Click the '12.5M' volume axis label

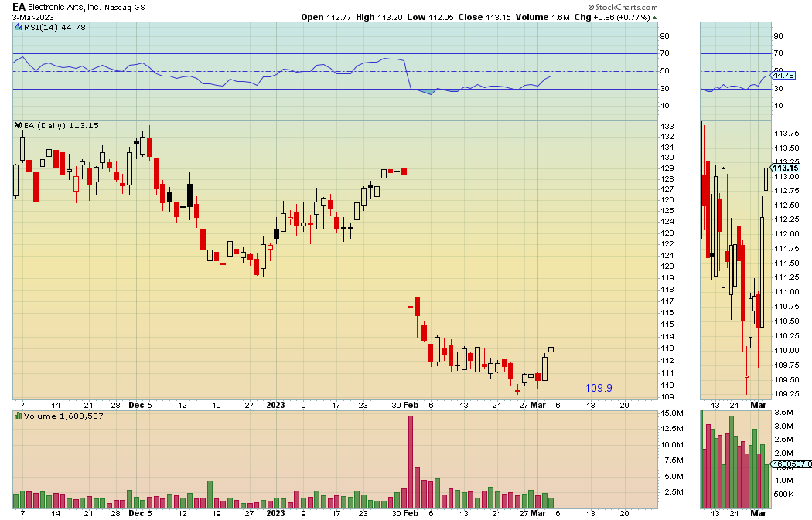click(x=672, y=428)
